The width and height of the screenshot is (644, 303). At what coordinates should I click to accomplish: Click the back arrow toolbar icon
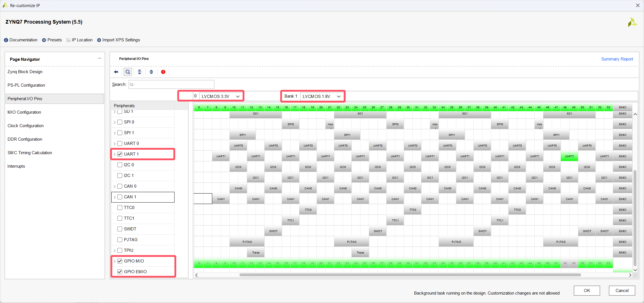click(116, 72)
